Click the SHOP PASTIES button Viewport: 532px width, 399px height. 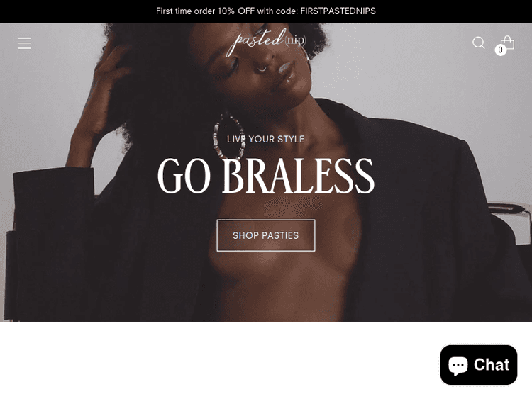pos(266,235)
